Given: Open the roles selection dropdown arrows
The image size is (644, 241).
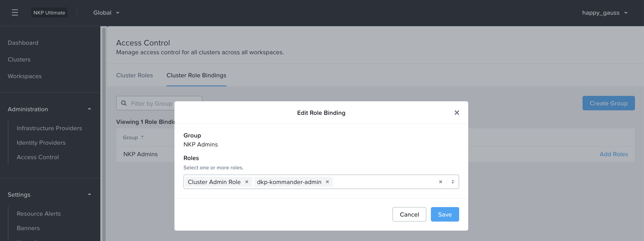Looking at the screenshot, I should click(453, 182).
